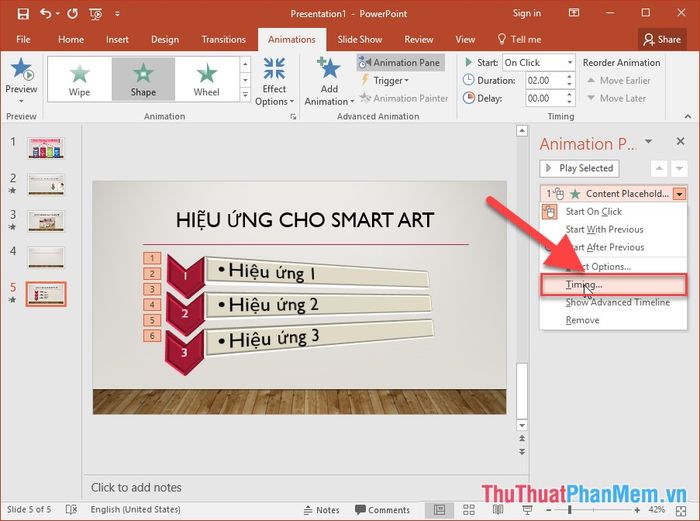Decrease the Delay value with the down stepper
The image size is (700, 521).
(569, 102)
